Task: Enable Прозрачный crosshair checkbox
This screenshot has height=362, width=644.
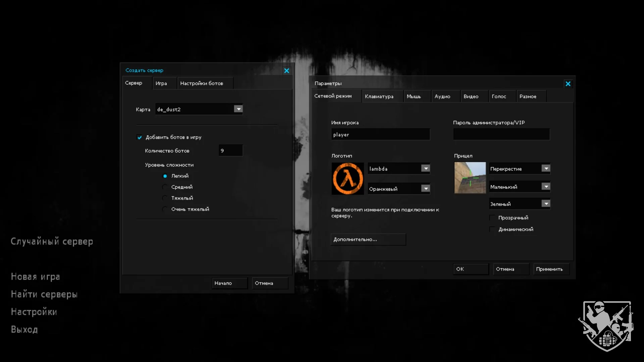Action: 492,218
